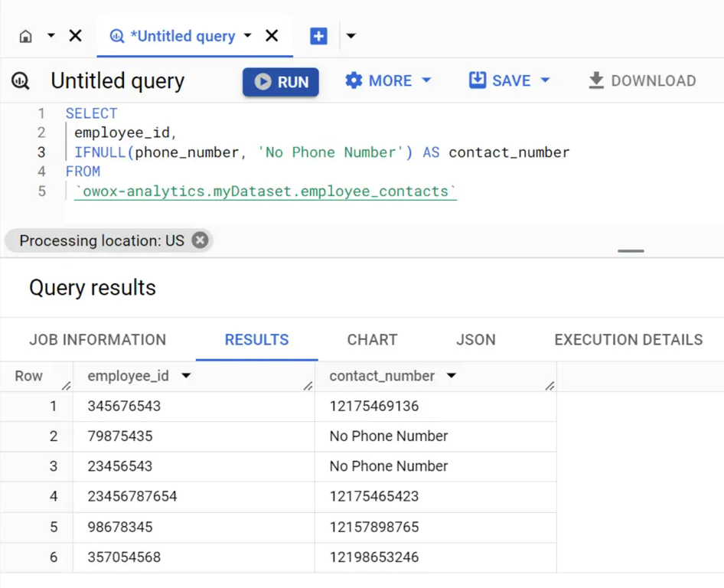The height and width of the screenshot is (588, 724).
Task: Select contact_number cell 12198653246
Action: (435, 557)
